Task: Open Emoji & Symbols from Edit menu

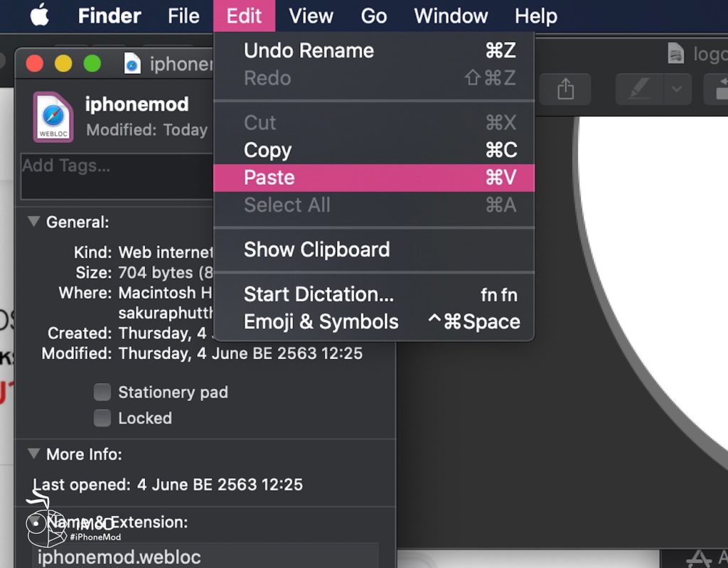Action: tap(321, 321)
